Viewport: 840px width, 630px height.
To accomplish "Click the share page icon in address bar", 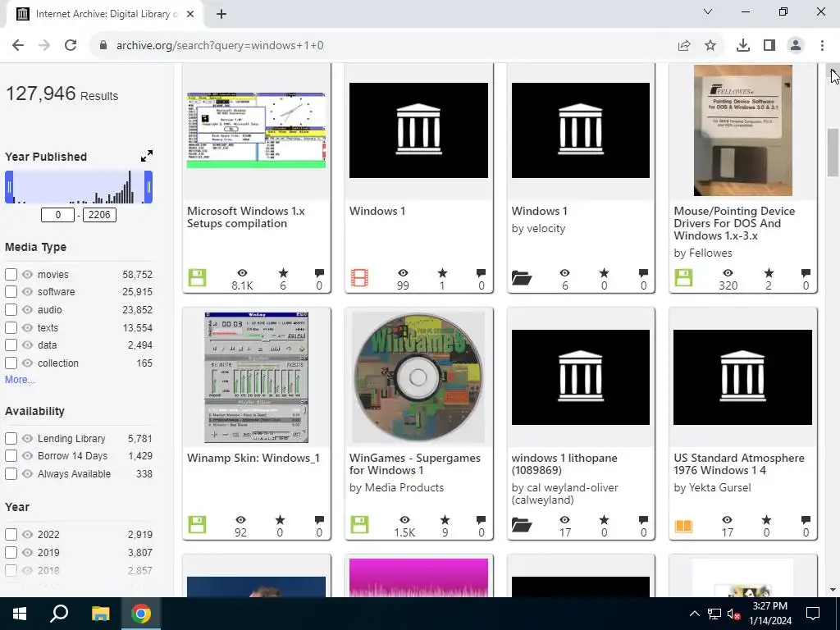I will [684, 46].
